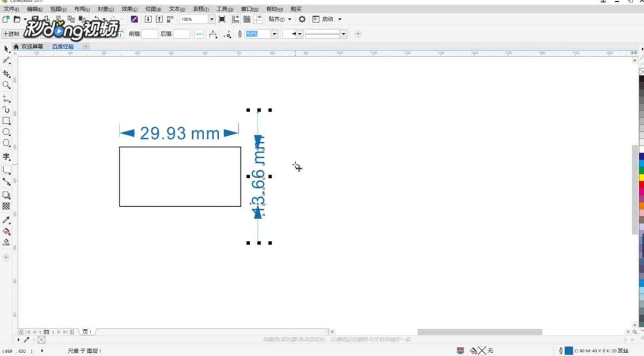Toggle show guidelines button

click(258, 19)
